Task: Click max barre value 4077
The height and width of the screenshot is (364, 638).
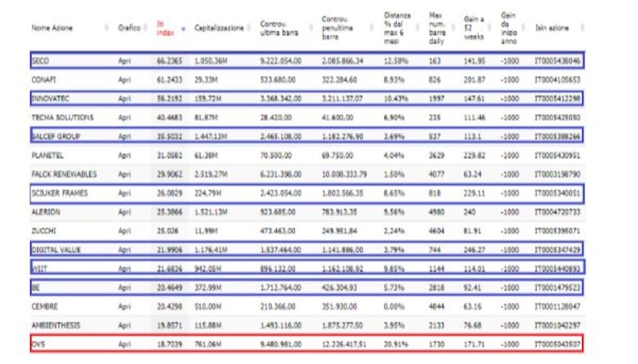Action: (x=436, y=174)
